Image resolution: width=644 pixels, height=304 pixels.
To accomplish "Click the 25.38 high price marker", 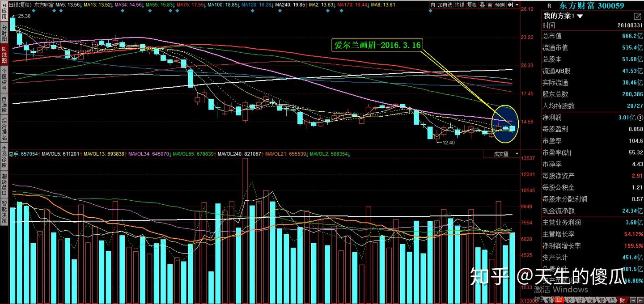I will click(x=22, y=15).
